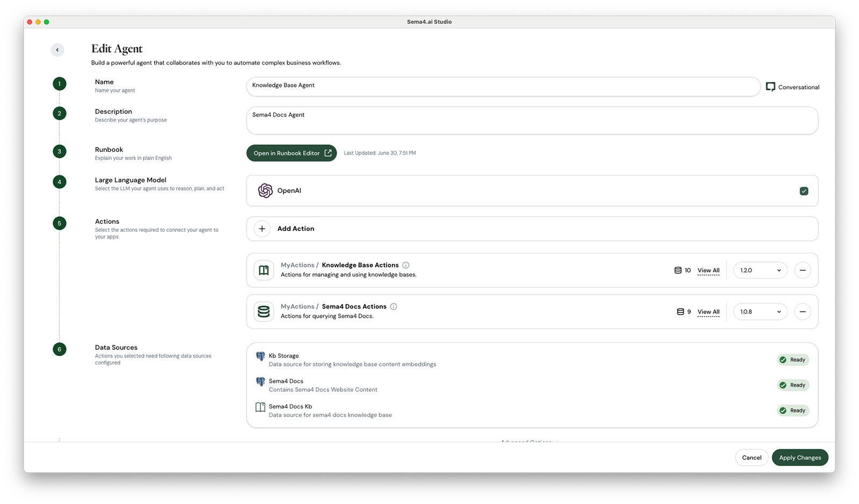View all Knowledge Base Actions
The image size is (859, 504).
(708, 271)
